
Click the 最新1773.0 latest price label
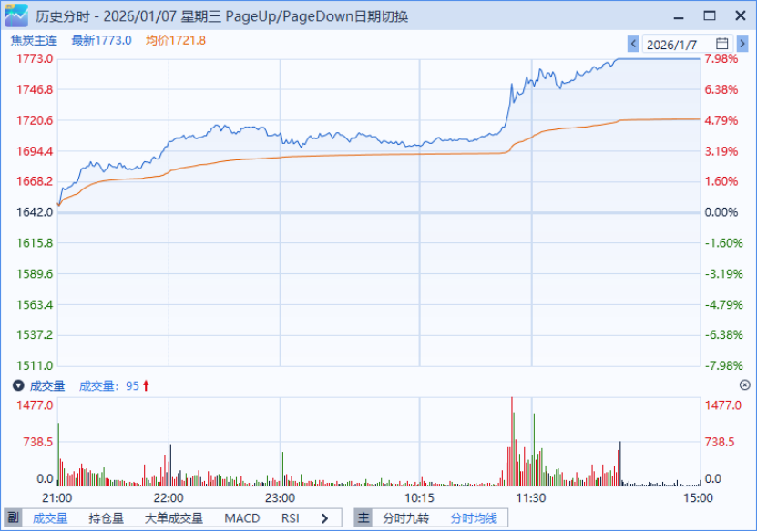[x=101, y=40]
